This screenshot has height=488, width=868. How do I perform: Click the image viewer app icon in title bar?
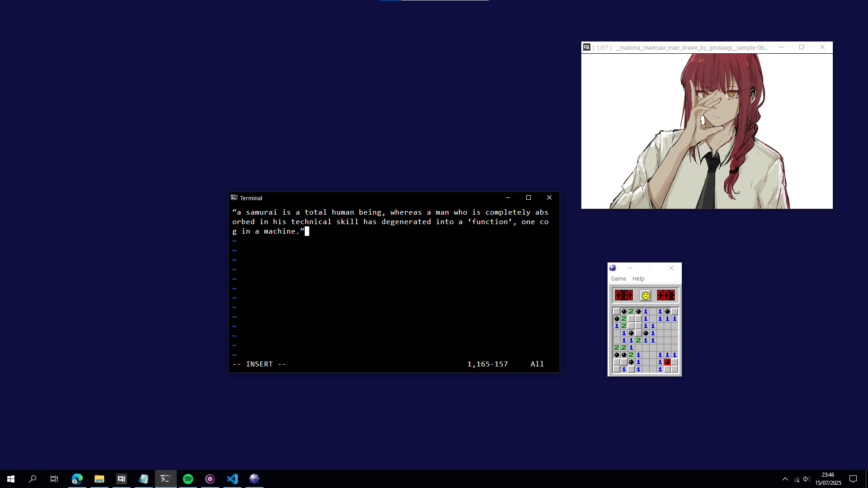[587, 47]
